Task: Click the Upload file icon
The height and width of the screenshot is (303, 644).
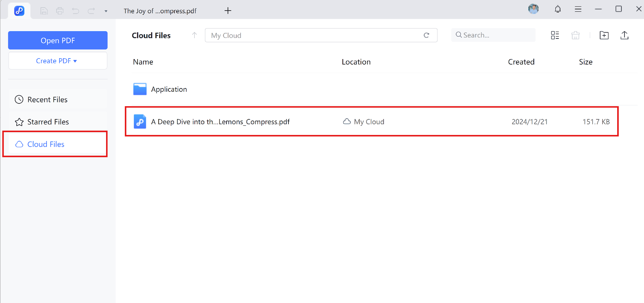Action: pyautogui.click(x=624, y=35)
